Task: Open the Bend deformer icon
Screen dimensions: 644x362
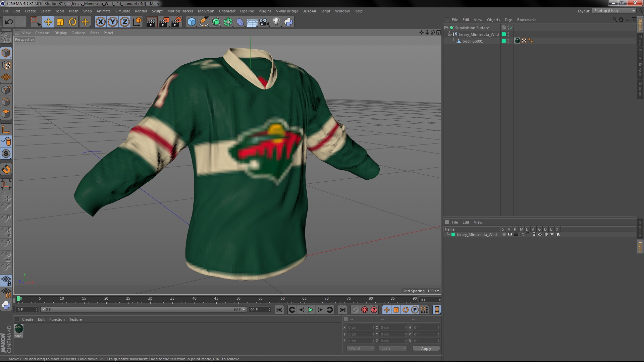Action: click(x=240, y=22)
